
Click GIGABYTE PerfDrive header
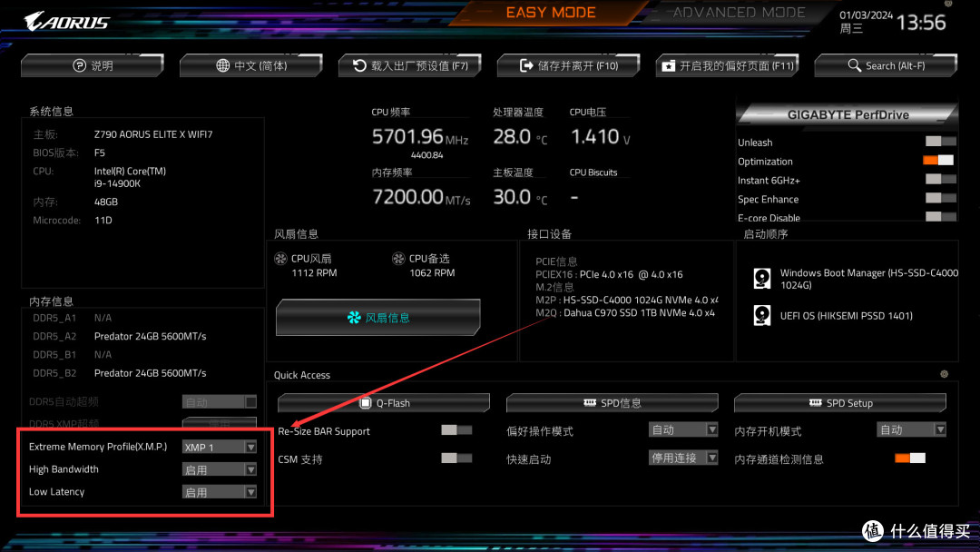point(848,115)
